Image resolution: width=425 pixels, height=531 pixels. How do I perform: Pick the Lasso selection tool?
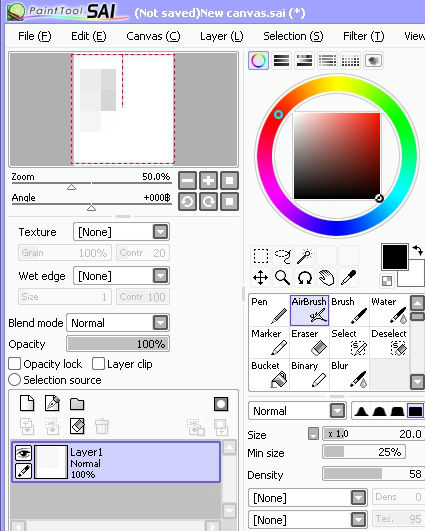pyautogui.click(x=282, y=256)
